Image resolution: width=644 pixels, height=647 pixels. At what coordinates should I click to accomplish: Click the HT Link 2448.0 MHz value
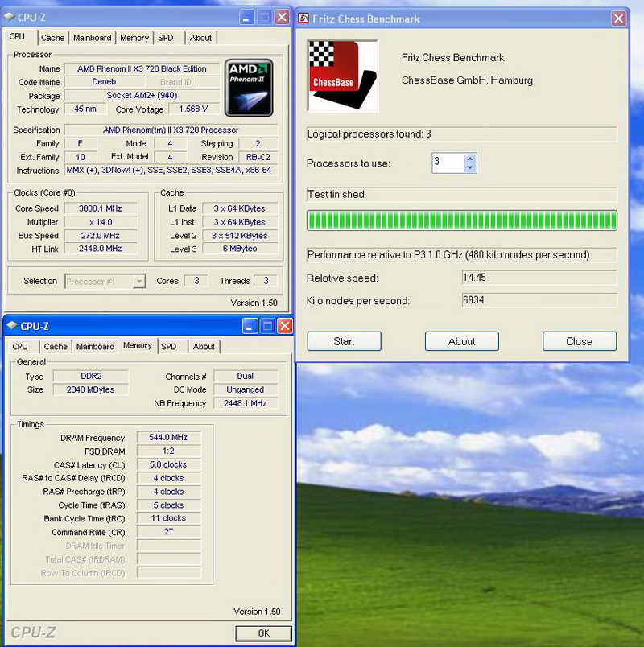101,249
